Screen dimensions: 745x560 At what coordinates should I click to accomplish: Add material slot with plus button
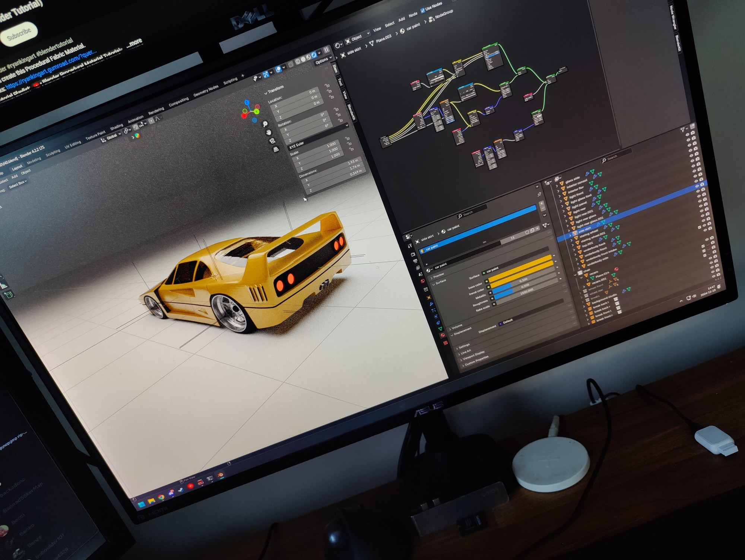click(x=542, y=204)
